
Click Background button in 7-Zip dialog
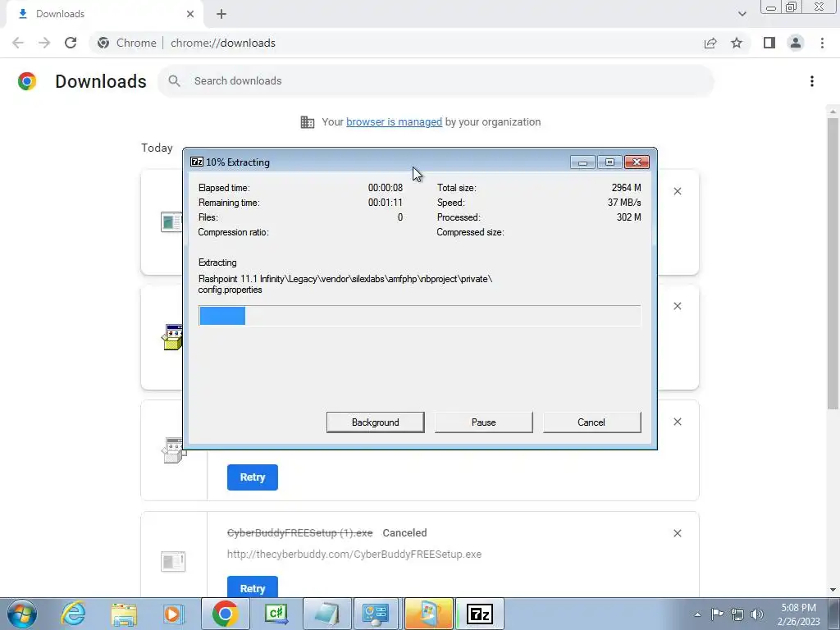[375, 422]
